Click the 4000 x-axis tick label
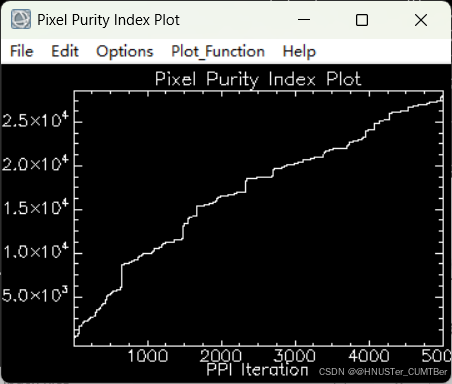This screenshot has width=452, height=384. click(x=369, y=356)
